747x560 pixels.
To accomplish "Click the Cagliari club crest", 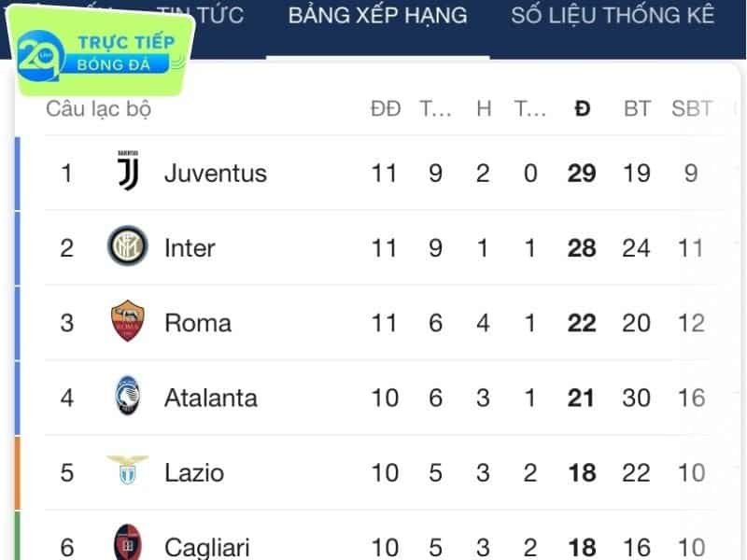I will pyautogui.click(x=127, y=543).
